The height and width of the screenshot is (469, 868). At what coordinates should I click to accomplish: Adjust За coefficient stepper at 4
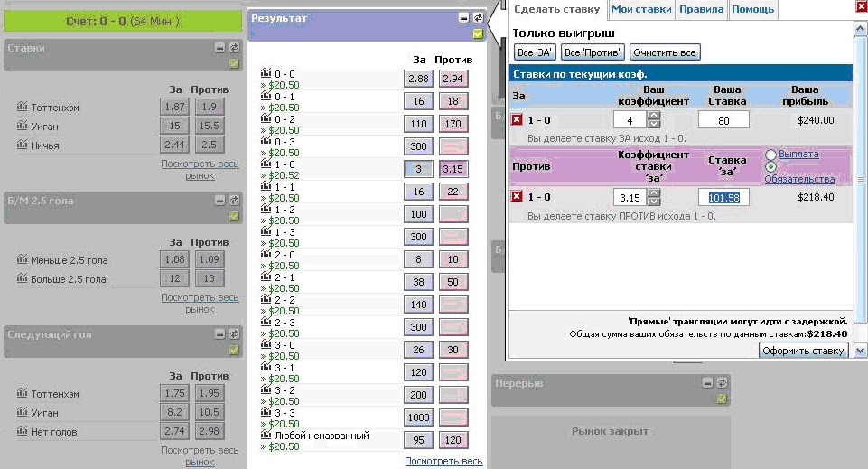[x=654, y=119]
